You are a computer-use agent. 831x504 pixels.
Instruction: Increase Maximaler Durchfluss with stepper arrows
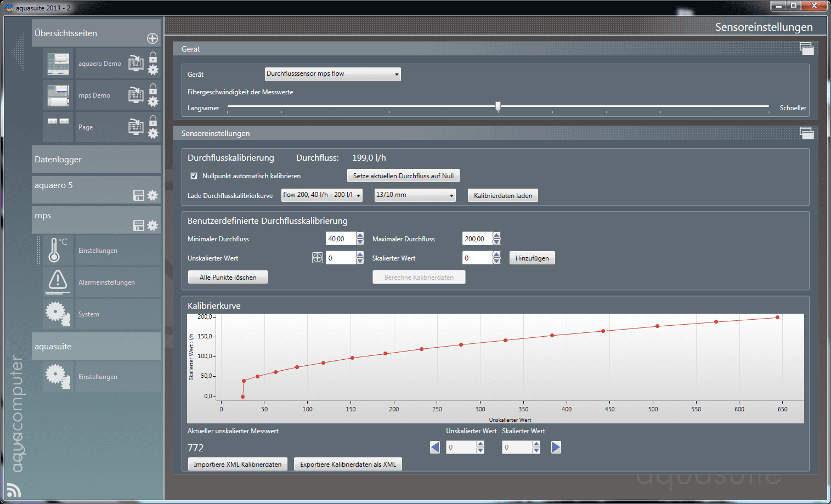click(x=496, y=235)
